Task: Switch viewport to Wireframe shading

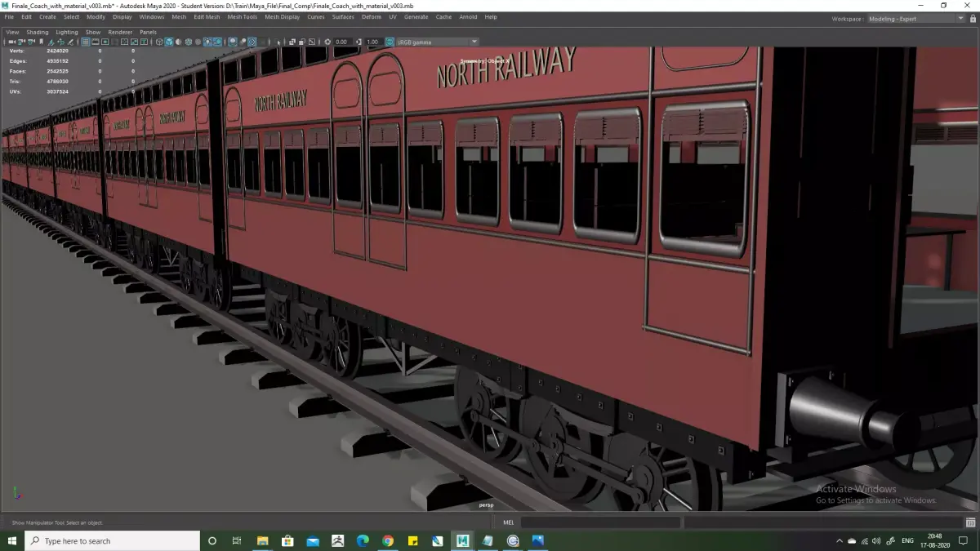Action: click(x=159, y=42)
